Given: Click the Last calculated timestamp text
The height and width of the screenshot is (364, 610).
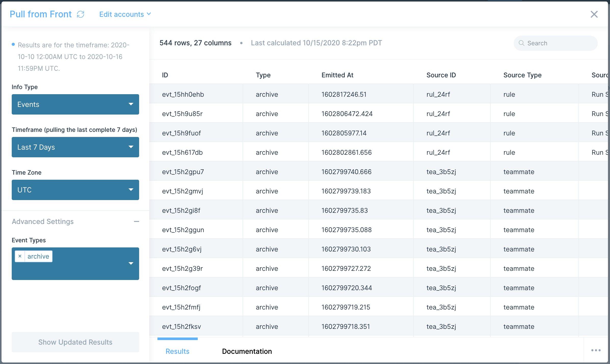Looking at the screenshot, I should coord(316,43).
